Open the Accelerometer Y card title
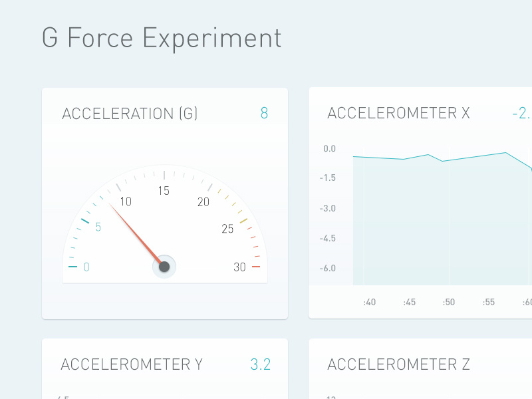The image size is (532, 399). 132,364
